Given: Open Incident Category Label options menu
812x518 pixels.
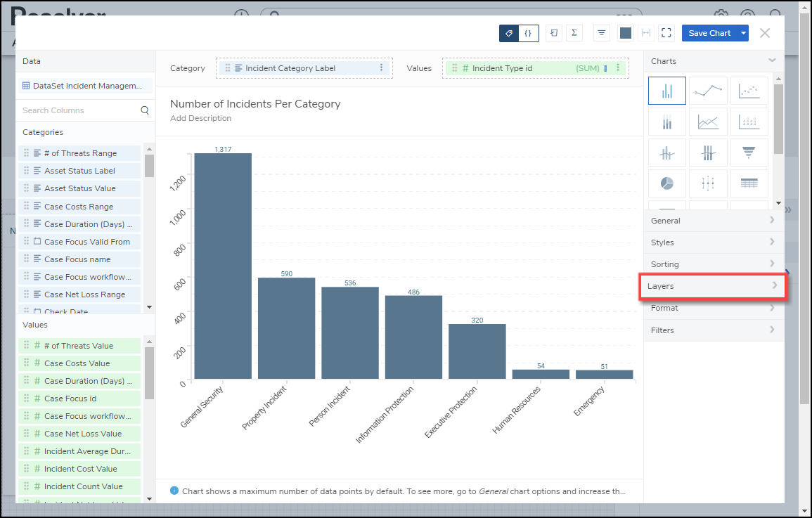Looking at the screenshot, I should point(382,68).
